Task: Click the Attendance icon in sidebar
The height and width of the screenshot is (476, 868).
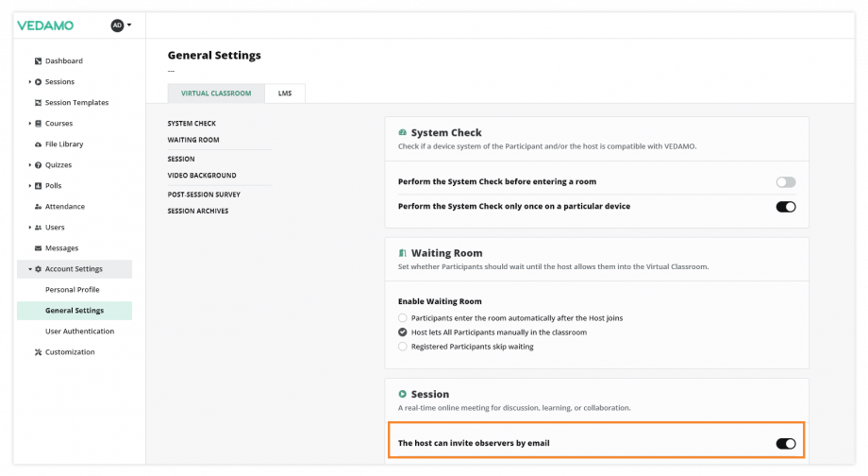Action: coord(38,207)
